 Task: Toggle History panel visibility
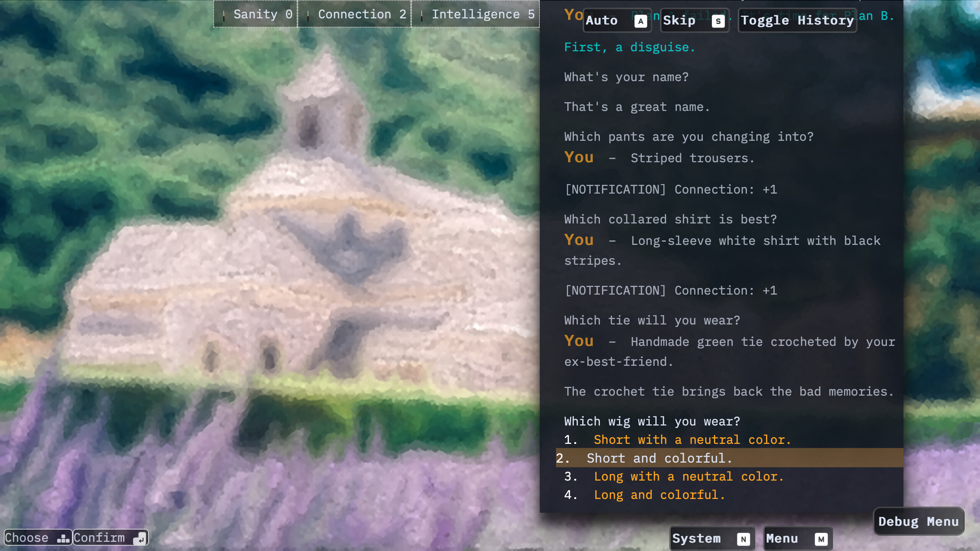click(x=797, y=20)
